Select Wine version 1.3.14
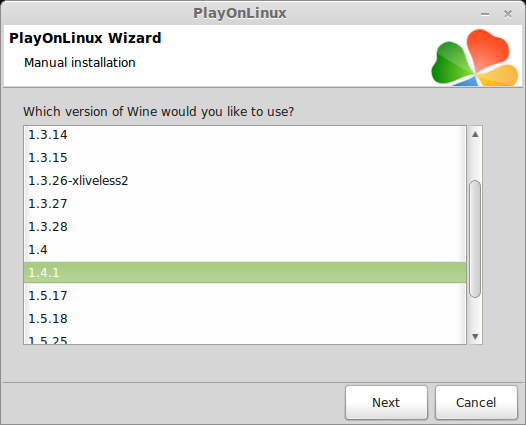The width and height of the screenshot is (526, 425). (245, 135)
